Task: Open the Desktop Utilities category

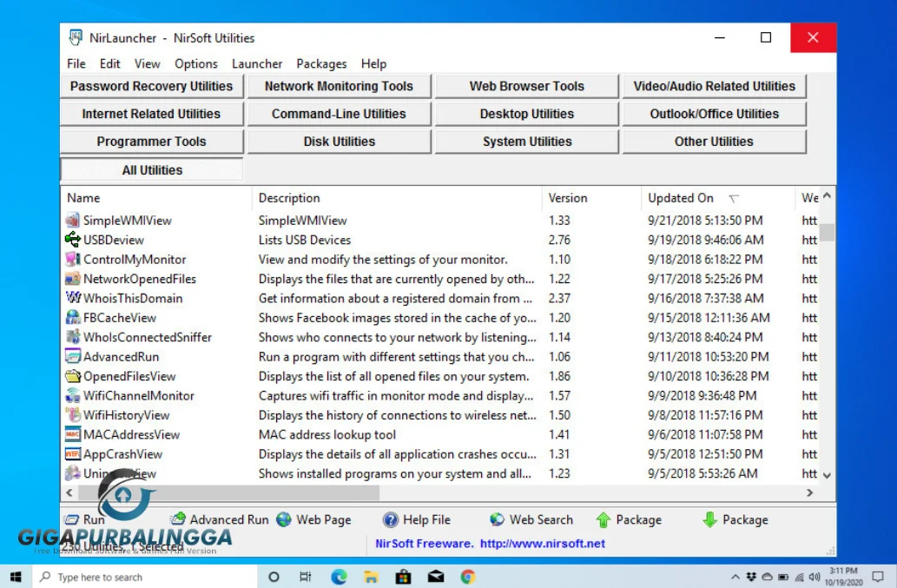Action: 527,114
